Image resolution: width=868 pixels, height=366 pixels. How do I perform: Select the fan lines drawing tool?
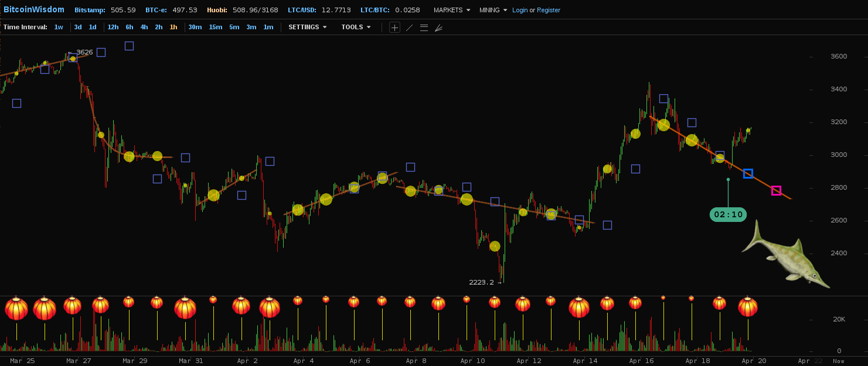pos(438,28)
